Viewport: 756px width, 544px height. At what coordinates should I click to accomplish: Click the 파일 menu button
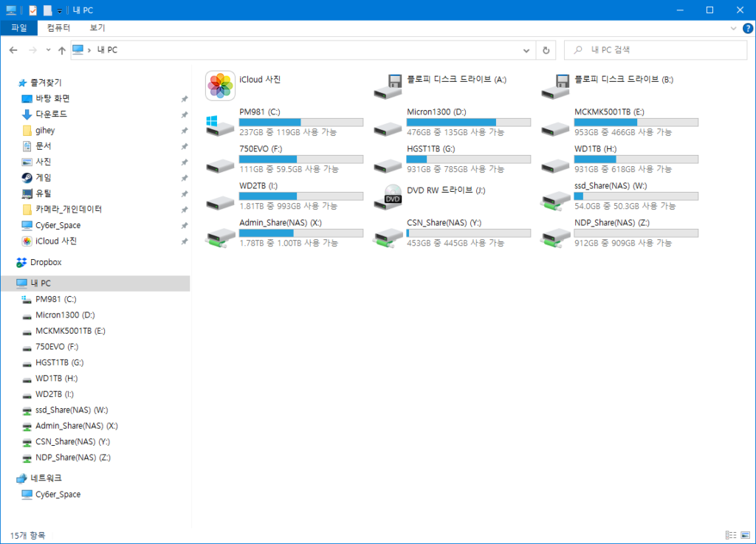coord(18,28)
